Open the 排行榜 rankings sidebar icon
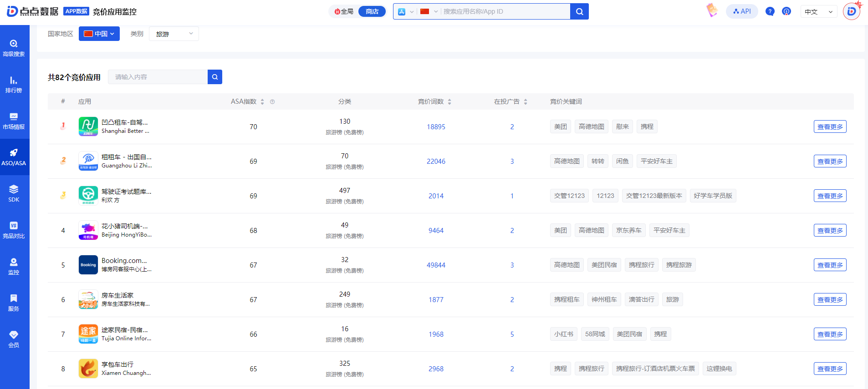 click(x=14, y=84)
